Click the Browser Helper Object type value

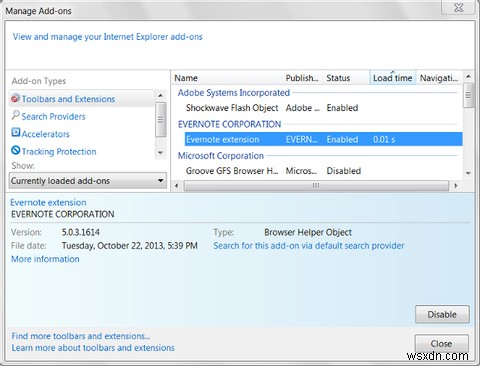click(308, 232)
